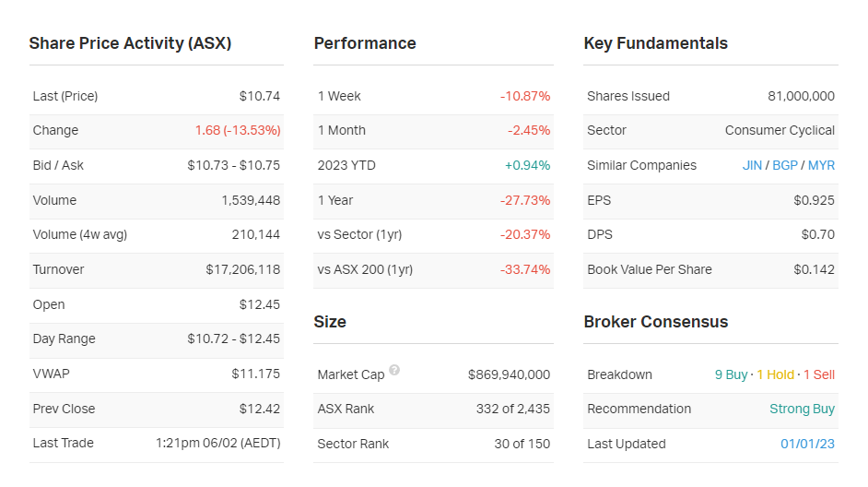Click the 01/01/23 last updated date
Image resolution: width=868 pixels, height=487 pixels.
click(807, 444)
